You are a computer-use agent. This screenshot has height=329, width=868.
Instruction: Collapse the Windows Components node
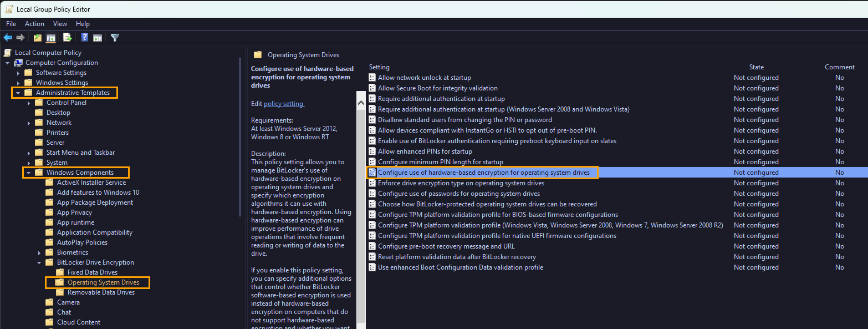click(x=29, y=173)
